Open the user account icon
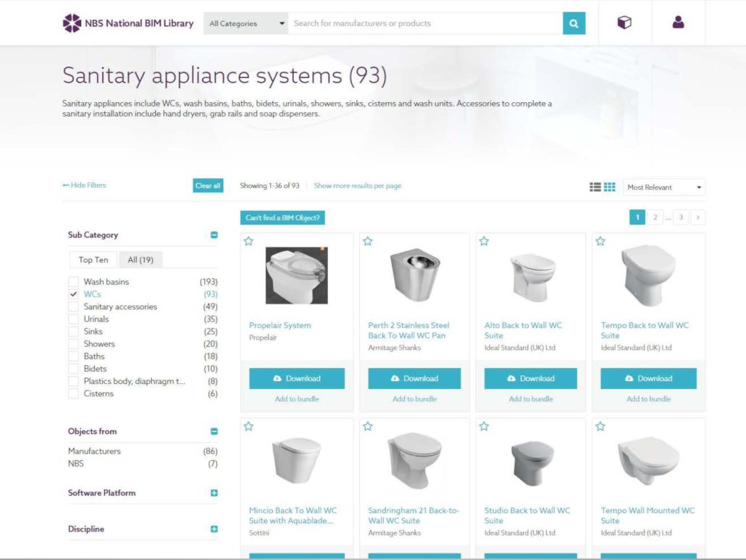 678,22
